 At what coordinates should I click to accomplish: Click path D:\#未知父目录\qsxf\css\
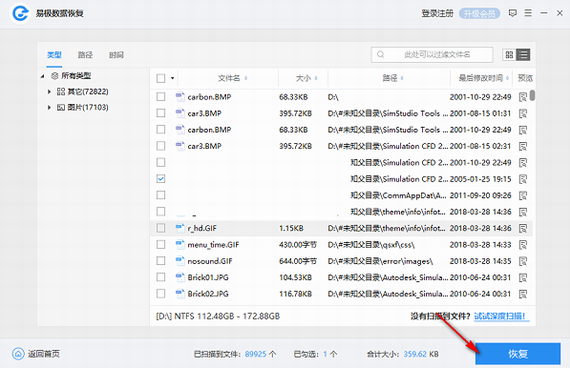tap(371, 245)
